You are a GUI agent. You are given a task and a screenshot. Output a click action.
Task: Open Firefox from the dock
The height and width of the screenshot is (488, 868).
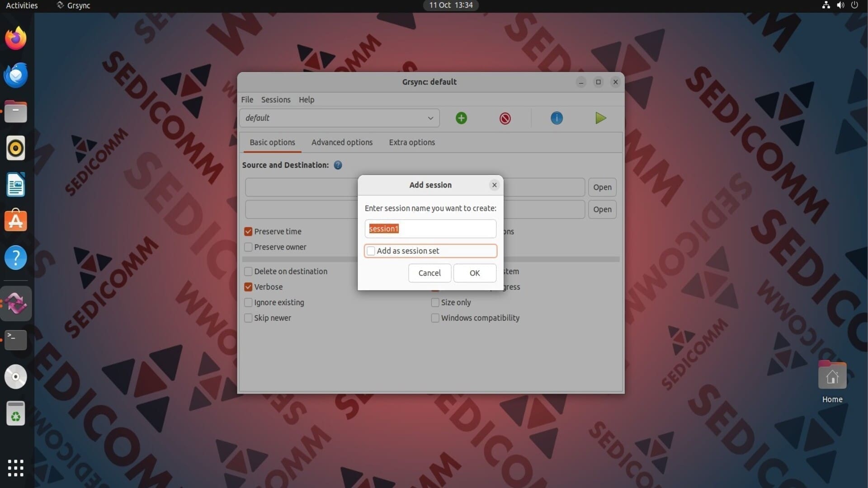tap(16, 38)
